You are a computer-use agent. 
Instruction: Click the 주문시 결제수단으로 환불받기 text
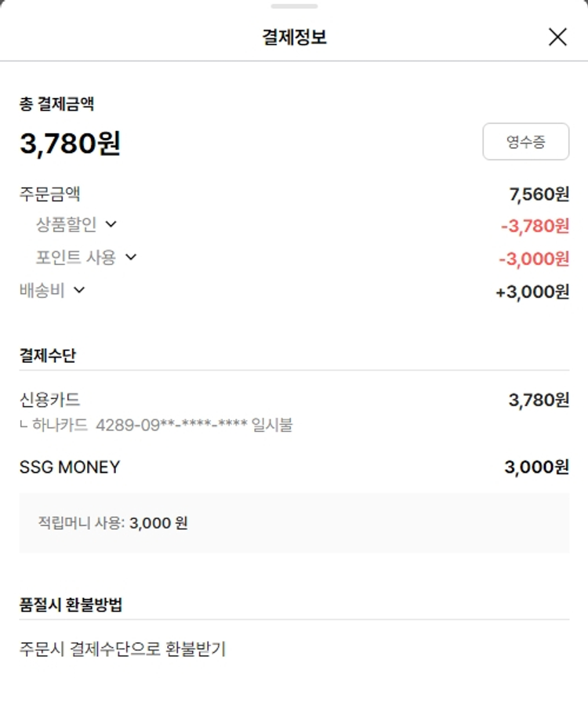[x=122, y=649]
